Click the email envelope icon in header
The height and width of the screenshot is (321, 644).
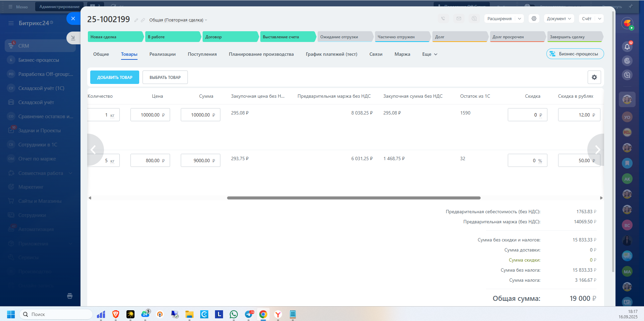459,19
